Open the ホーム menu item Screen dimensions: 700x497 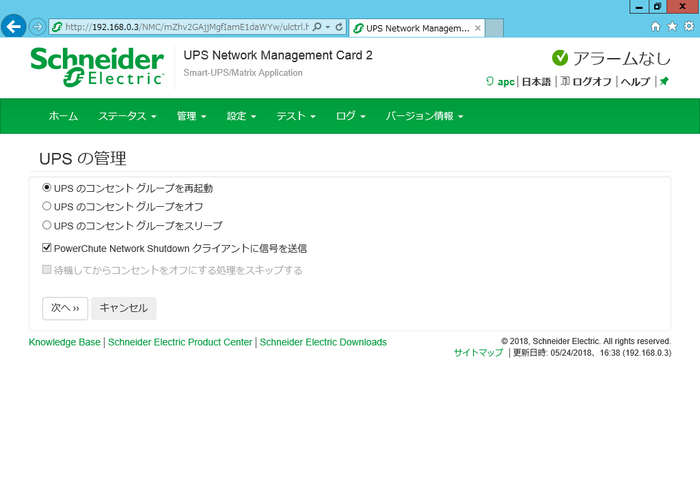pyautogui.click(x=63, y=116)
